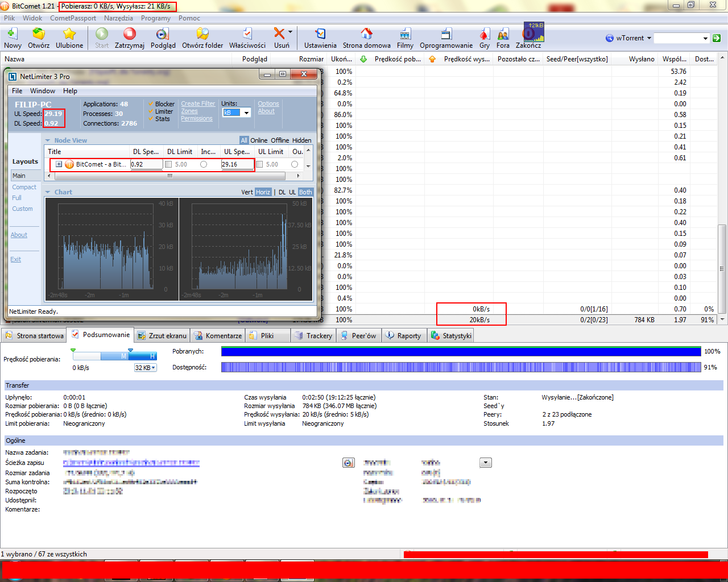Open the Plik menu in BitComet
Viewport: 728px width, 582px height.
(10, 18)
